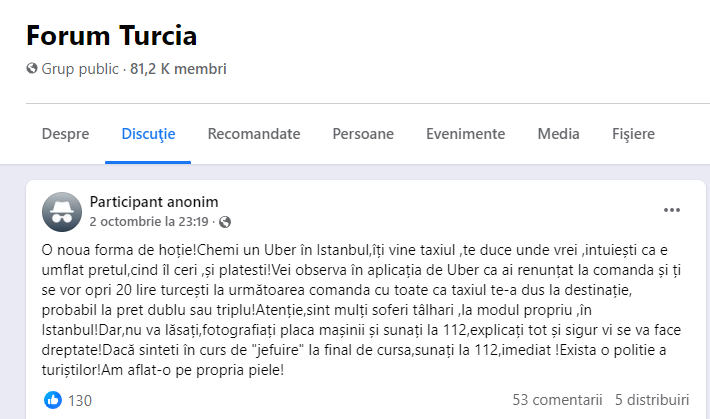Click the Participant anonim author name
The width and height of the screenshot is (710, 419).
[154, 201]
